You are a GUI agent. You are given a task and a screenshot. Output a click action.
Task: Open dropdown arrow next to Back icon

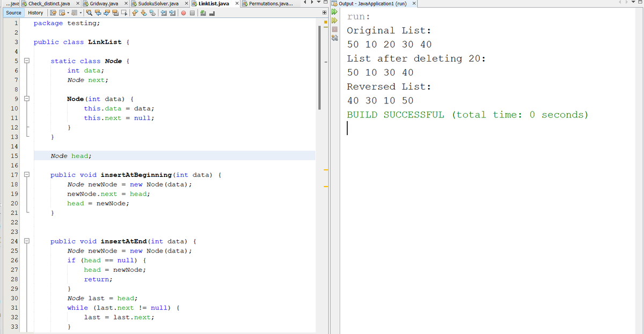(68, 13)
